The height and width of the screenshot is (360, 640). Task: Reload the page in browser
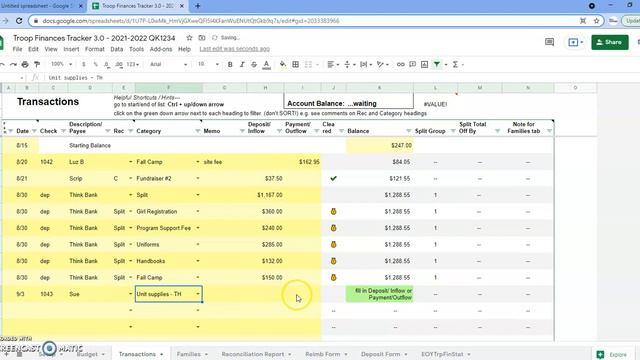pyautogui.click(x=19, y=21)
